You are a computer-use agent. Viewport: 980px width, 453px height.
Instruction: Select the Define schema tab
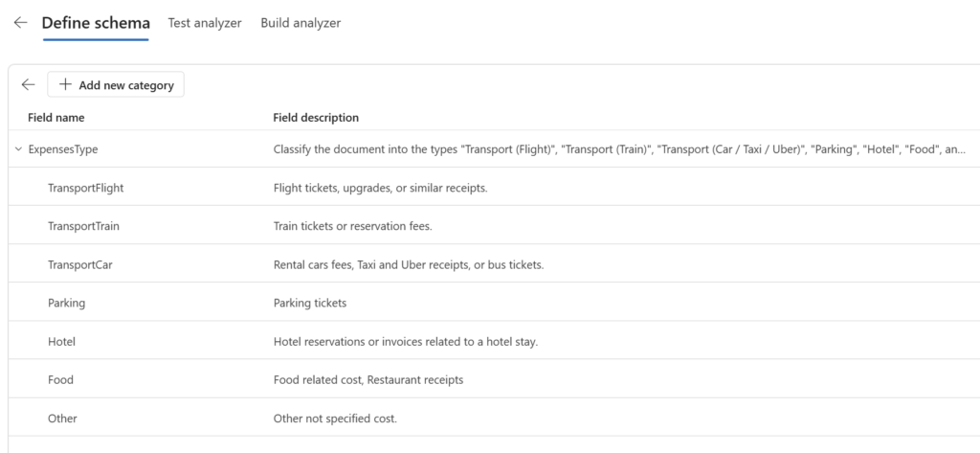coord(96,23)
